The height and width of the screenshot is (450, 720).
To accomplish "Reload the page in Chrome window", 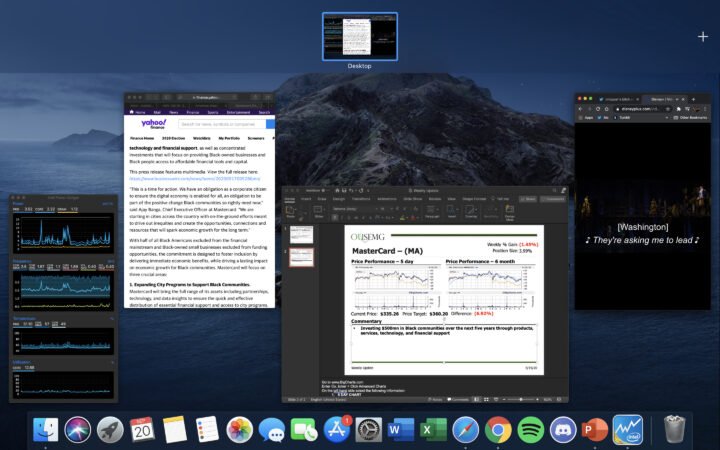I will (598, 109).
